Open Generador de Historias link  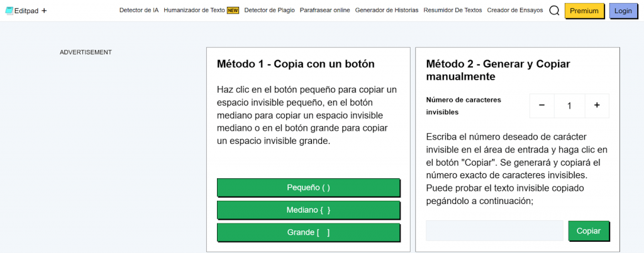pos(387,11)
